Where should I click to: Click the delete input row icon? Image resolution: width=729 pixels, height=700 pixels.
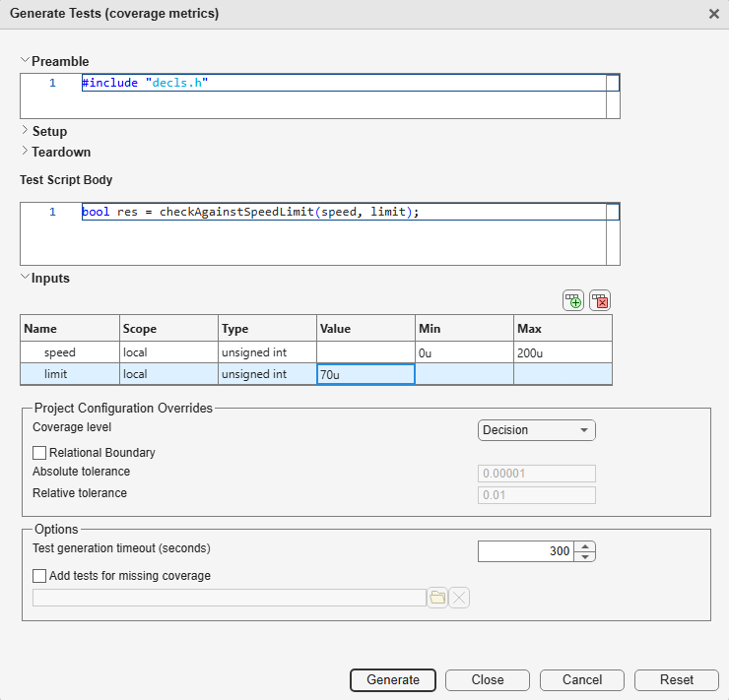[x=600, y=300]
